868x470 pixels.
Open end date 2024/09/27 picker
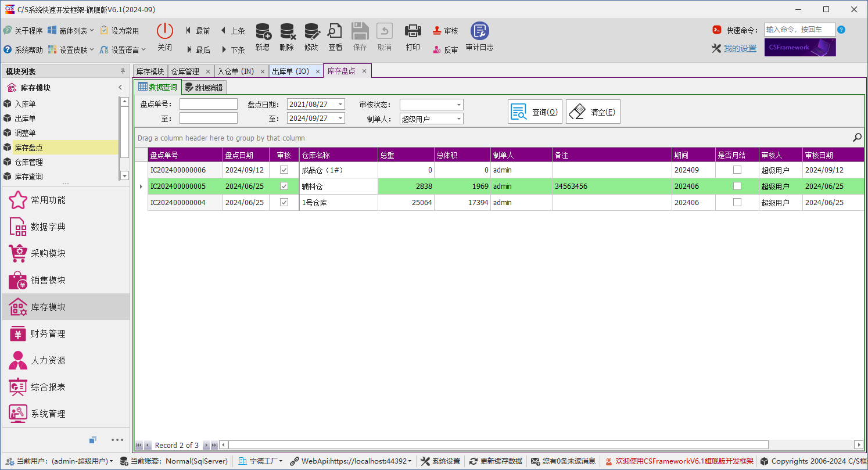[340, 119]
